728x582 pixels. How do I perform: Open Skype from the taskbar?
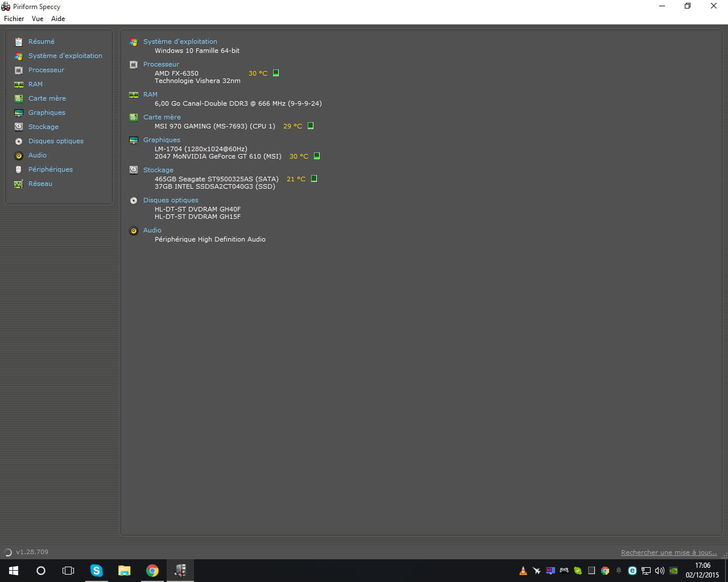point(97,571)
